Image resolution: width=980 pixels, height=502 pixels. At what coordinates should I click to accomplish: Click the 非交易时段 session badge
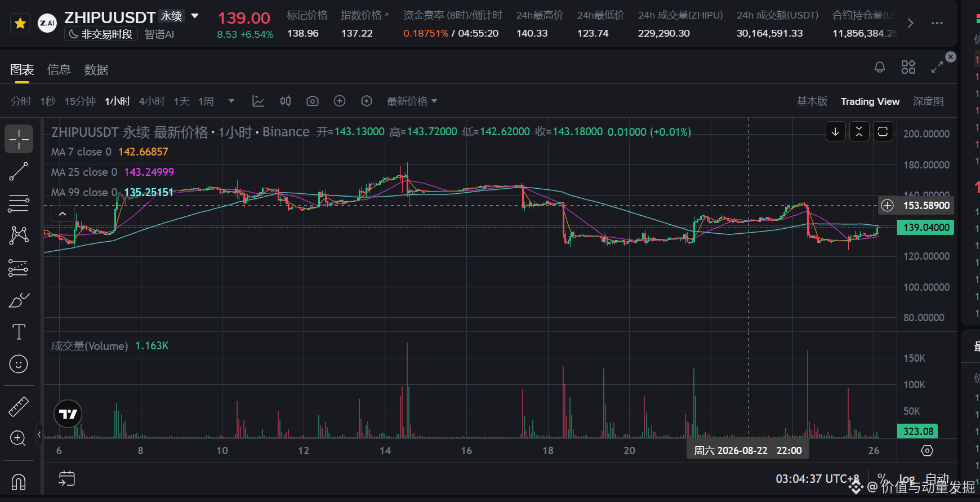click(x=101, y=34)
